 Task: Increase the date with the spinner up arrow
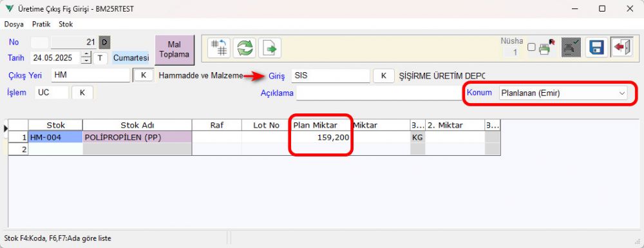click(x=86, y=55)
